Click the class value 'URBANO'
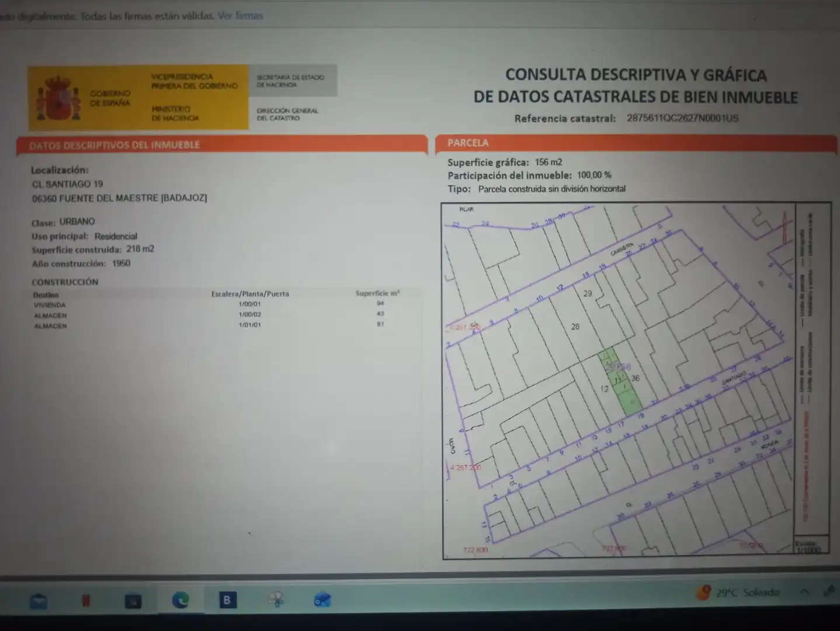This screenshot has width=840, height=631. (x=77, y=221)
